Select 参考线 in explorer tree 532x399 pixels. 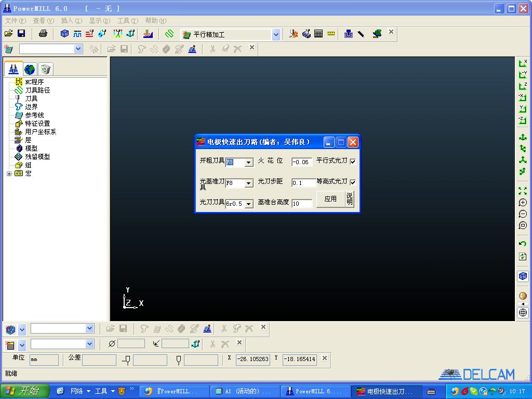[34, 115]
